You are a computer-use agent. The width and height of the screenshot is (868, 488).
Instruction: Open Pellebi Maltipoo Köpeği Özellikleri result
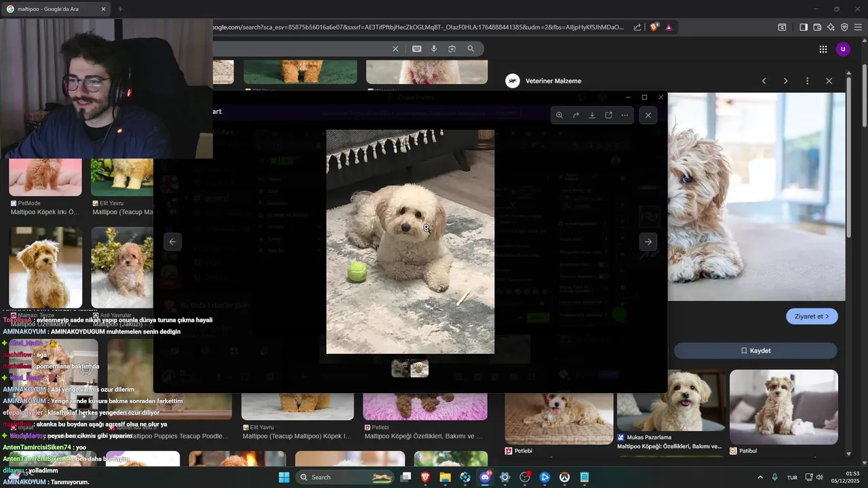click(425, 415)
